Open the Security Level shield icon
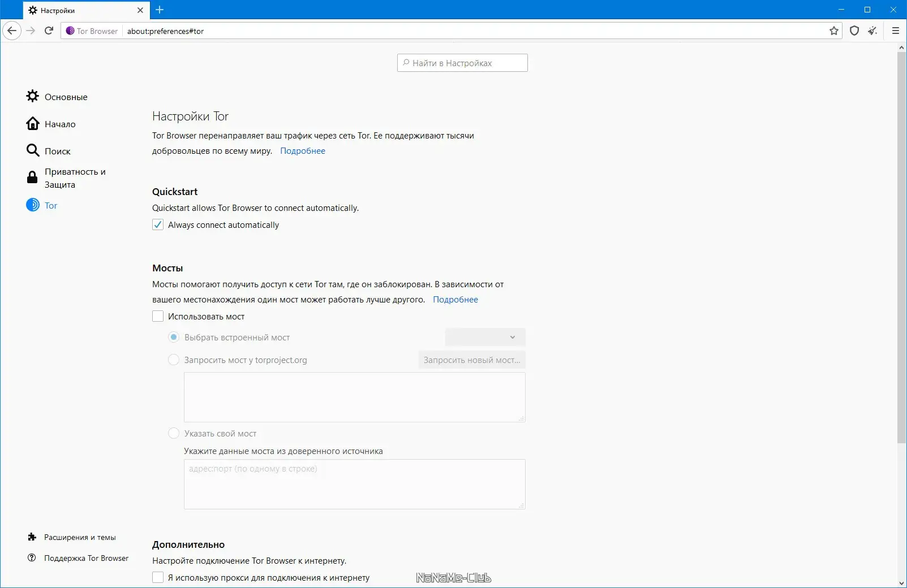 [854, 31]
